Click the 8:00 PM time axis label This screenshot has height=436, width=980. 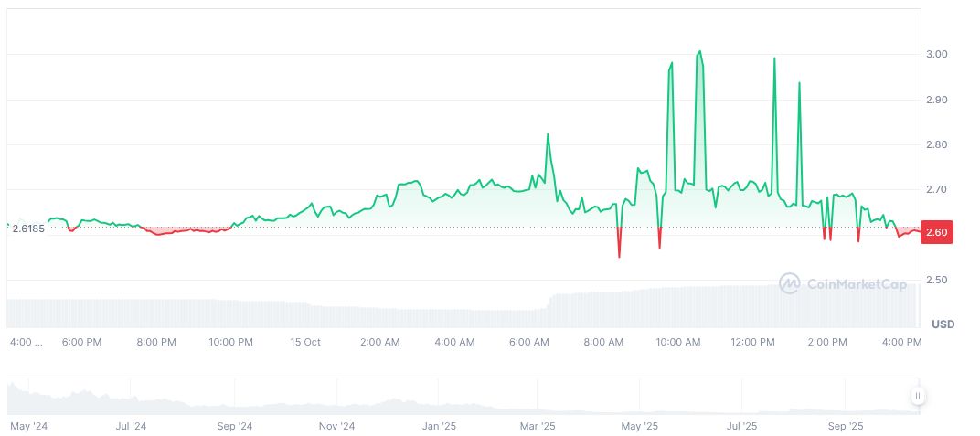pos(156,342)
